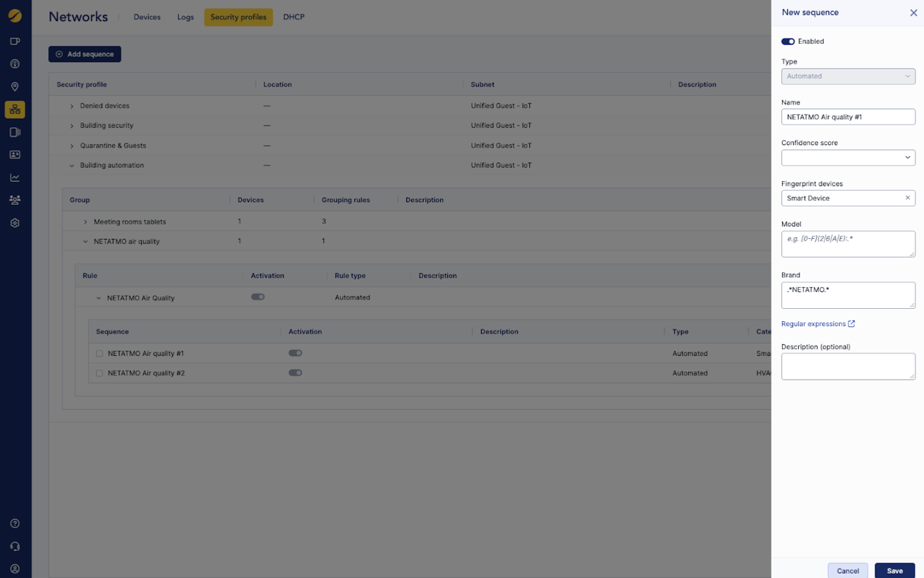Save the new sequence
This screenshot has width=924, height=578.
pyautogui.click(x=894, y=570)
